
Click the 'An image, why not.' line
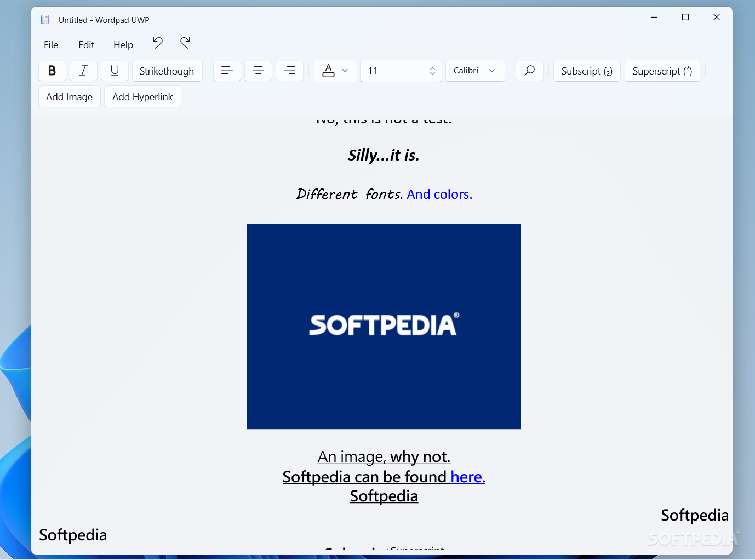click(384, 456)
